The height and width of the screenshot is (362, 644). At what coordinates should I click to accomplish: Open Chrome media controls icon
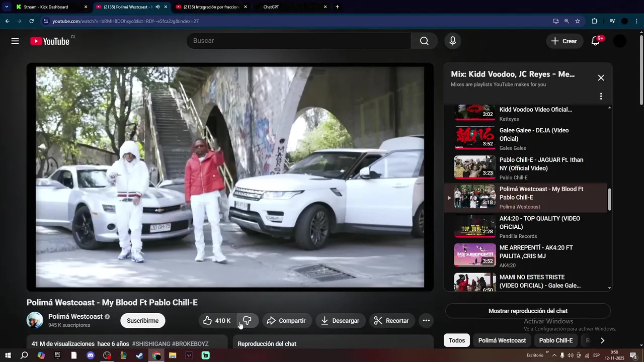pos(612,21)
